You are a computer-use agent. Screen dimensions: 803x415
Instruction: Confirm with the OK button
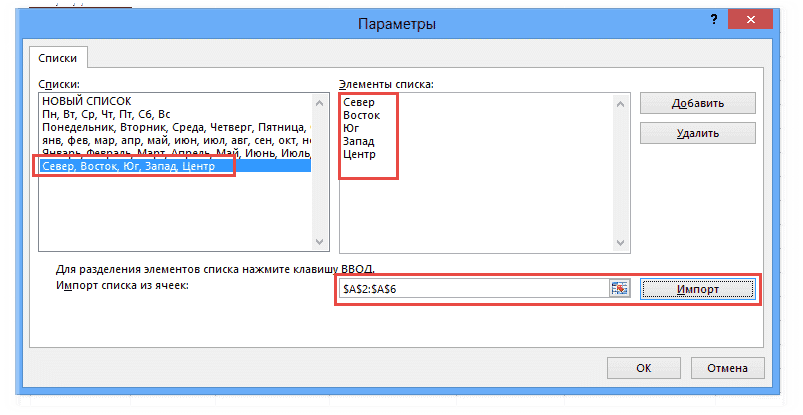pyautogui.click(x=643, y=368)
